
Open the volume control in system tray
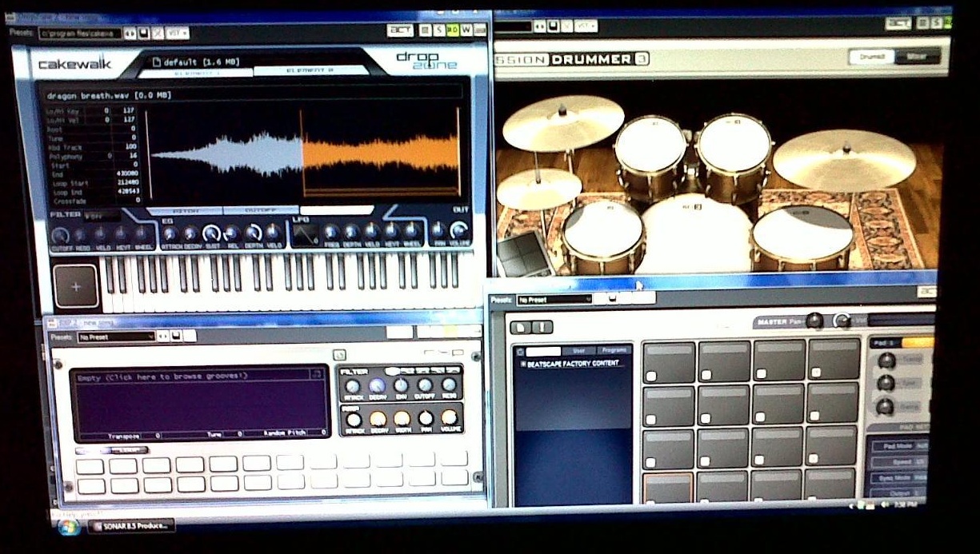click(886, 504)
